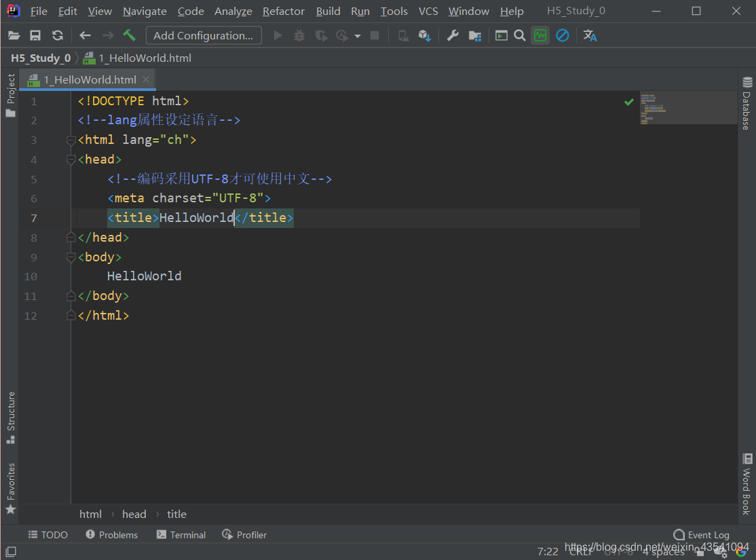Click the Run Anything toolbar icon
The height and width of the screenshot is (560, 756).
(502, 35)
